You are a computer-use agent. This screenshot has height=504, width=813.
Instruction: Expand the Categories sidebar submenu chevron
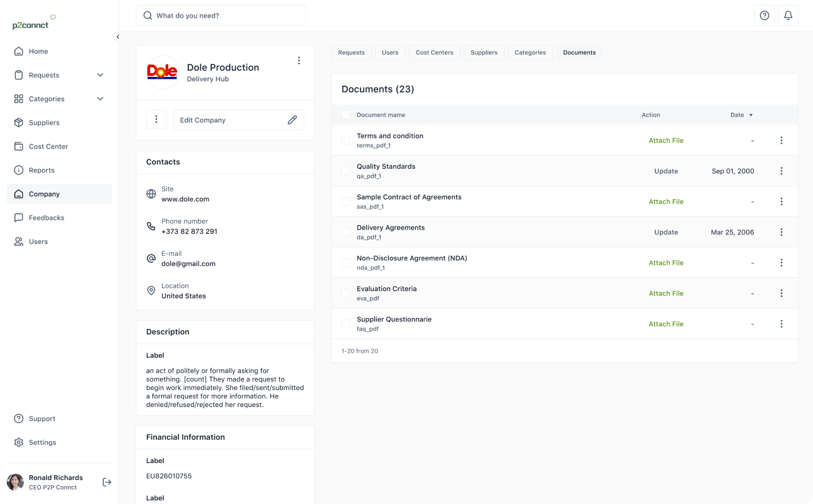(x=100, y=99)
